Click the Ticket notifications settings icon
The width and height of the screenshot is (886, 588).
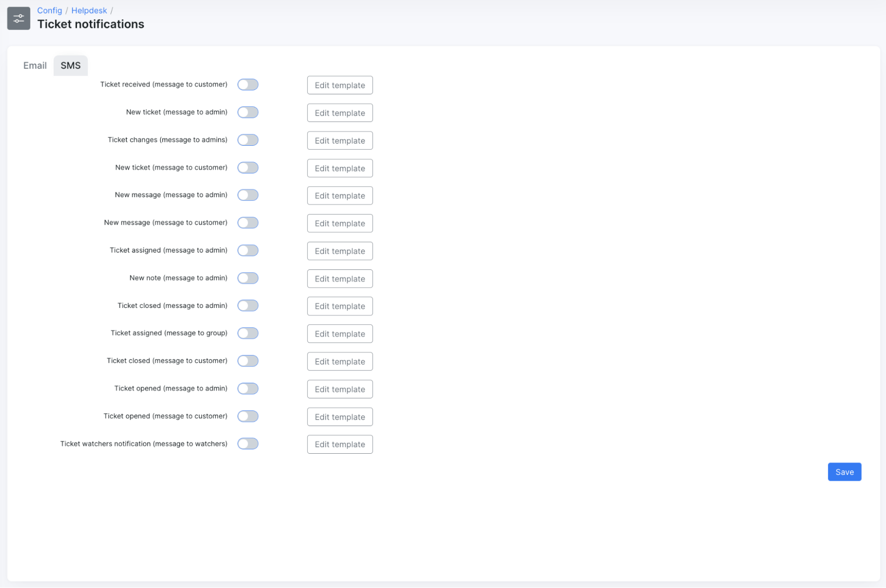(x=18, y=18)
